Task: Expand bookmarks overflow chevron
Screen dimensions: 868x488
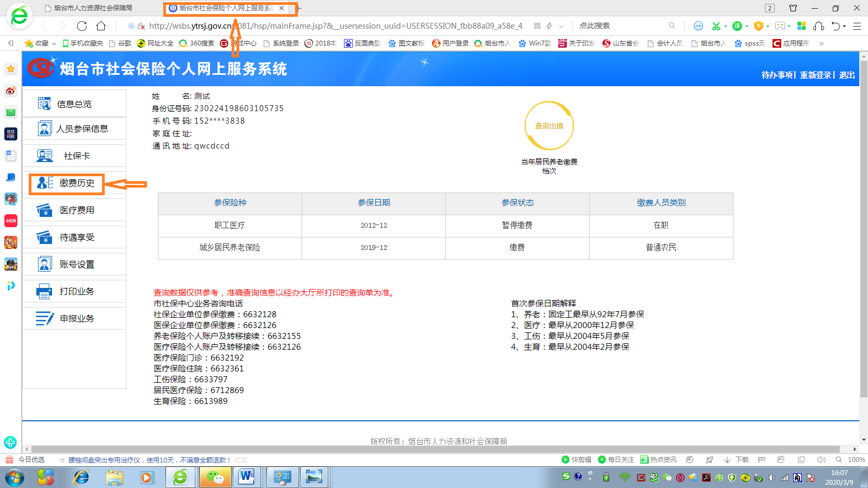Action: coord(821,43)
